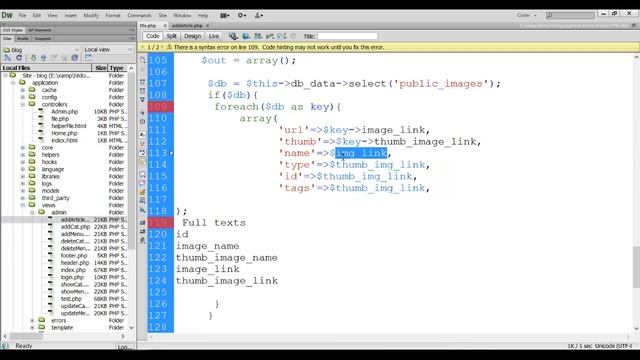Click the collapse full tag icon
The image size is (640, 360).
tap(142, 82)
